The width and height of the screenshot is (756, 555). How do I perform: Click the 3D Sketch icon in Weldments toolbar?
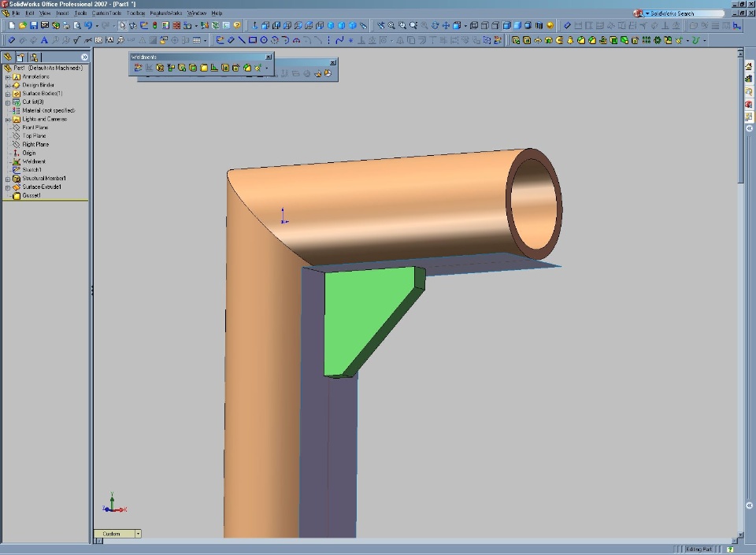point(138,68)
